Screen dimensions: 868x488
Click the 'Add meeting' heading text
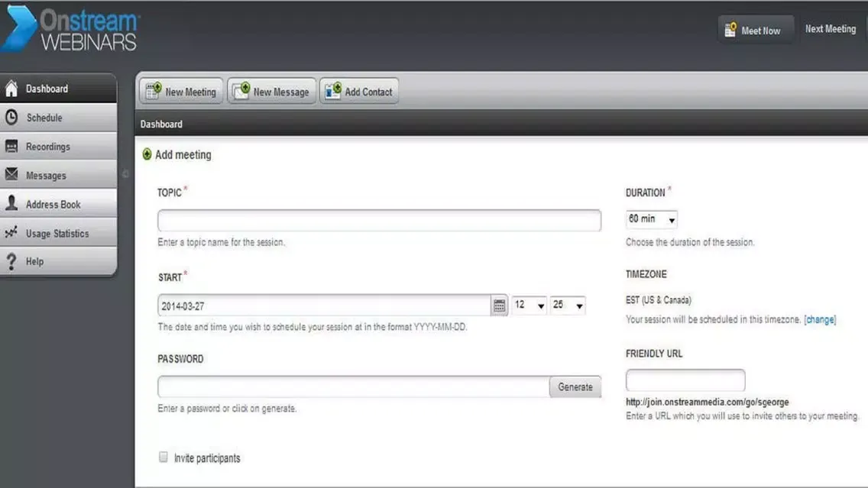point(183,154)
